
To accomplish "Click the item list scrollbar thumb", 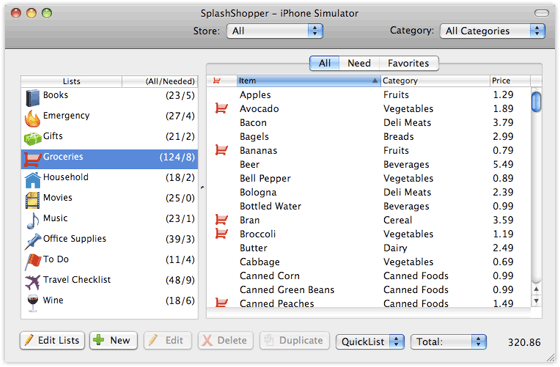I will click(536, 102).
